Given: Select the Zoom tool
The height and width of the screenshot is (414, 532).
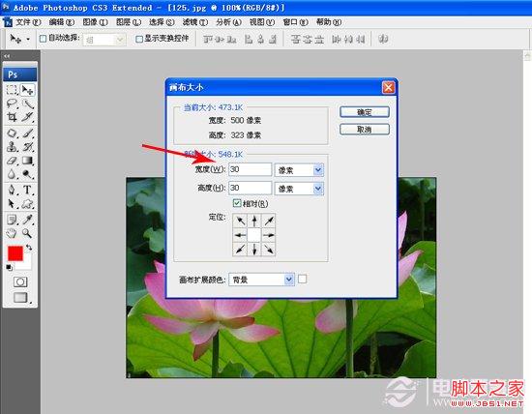Looking at the screenshot, I should coord(27,233).
